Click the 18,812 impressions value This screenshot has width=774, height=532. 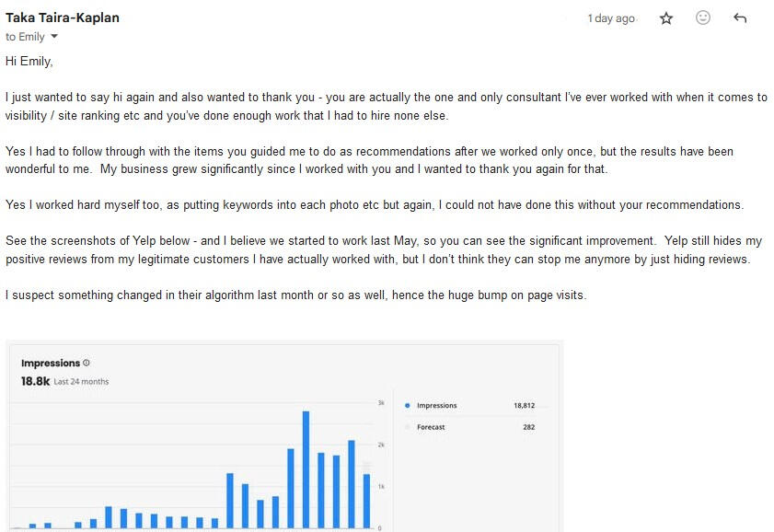coord(524,406)
